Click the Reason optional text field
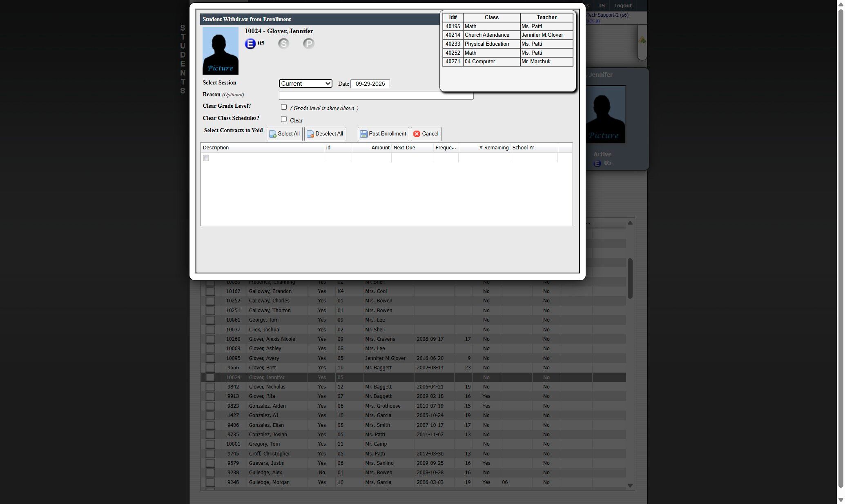845x504 pixels. pos(376,95)
